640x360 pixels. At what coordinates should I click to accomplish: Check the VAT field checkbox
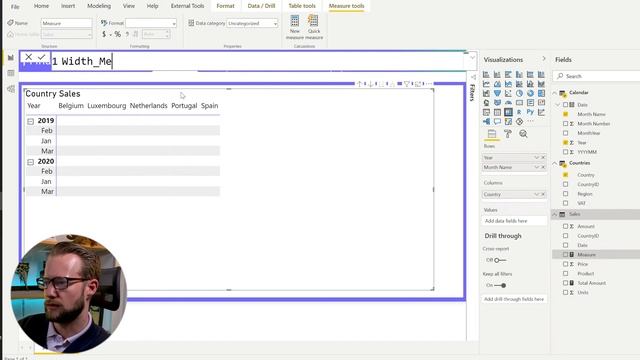pos(565,203)
